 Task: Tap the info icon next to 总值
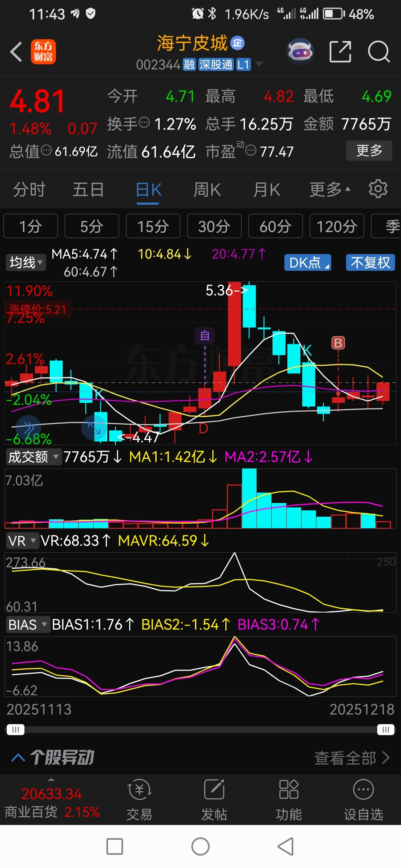[46, 150]
